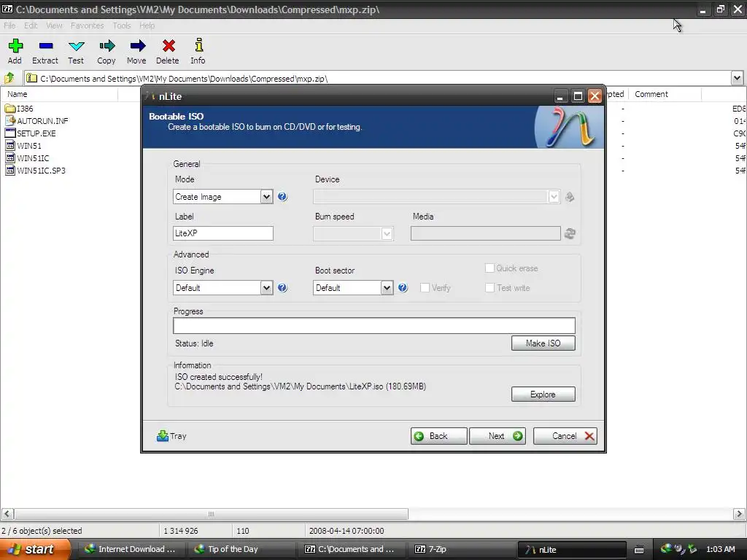This screenshot has width=747, height=560.
Task: Click the Make ISO button
Action: point(543,343)
